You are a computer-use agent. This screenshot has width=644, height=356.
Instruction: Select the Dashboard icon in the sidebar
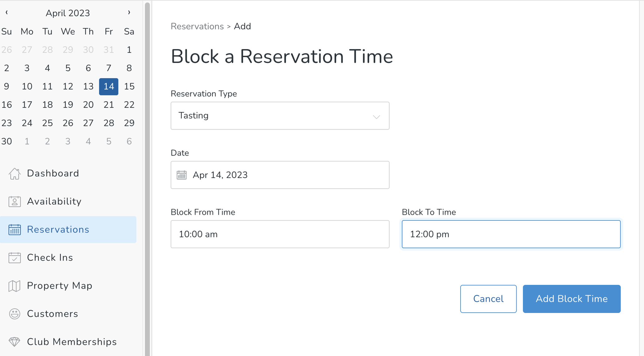pyautogui.click(x=14, y=174)
